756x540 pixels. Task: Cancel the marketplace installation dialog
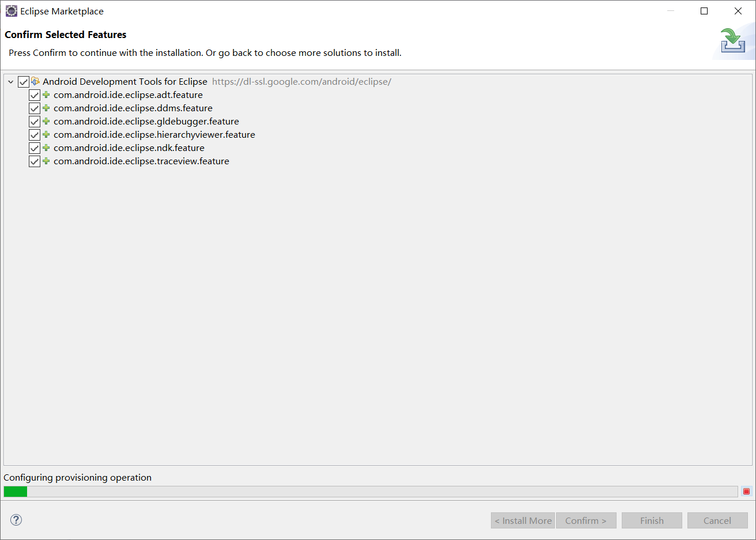717,520
